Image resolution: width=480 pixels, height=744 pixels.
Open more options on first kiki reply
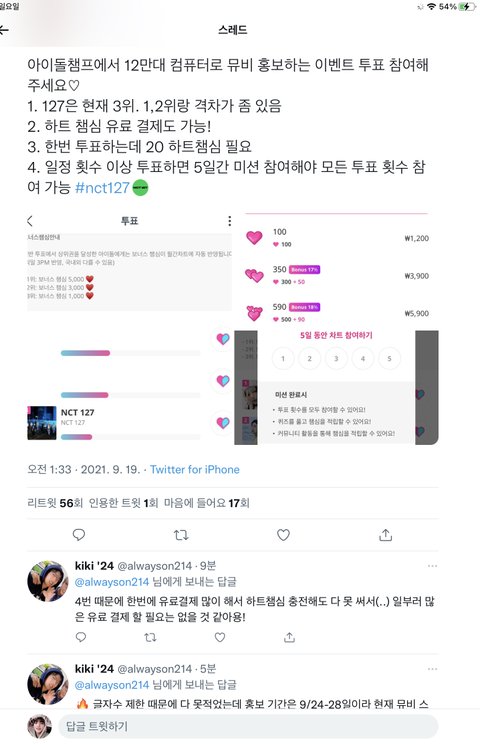pos(432,566)
